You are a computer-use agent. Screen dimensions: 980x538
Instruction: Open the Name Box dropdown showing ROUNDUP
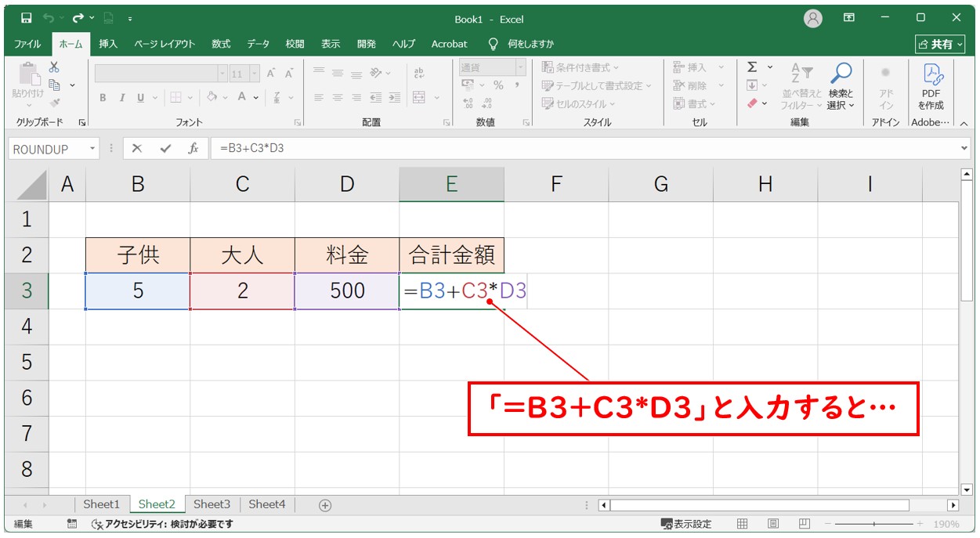tap(92, 148)
